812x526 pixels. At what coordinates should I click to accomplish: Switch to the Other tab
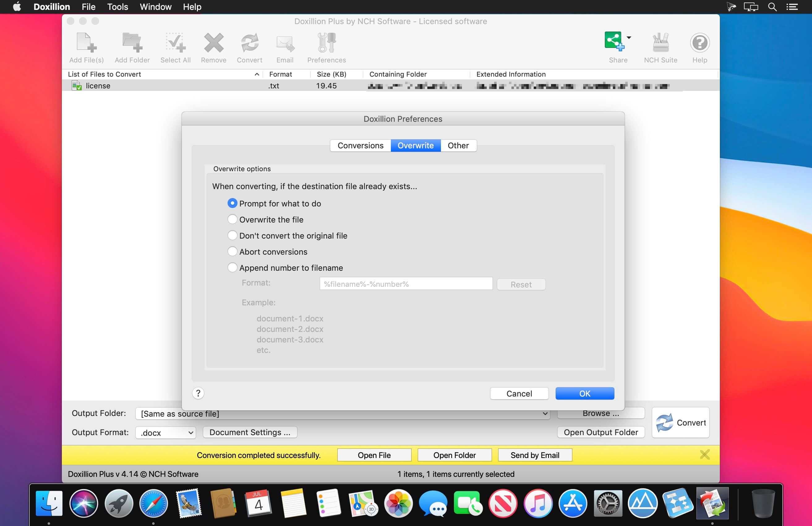coord(458,146)
